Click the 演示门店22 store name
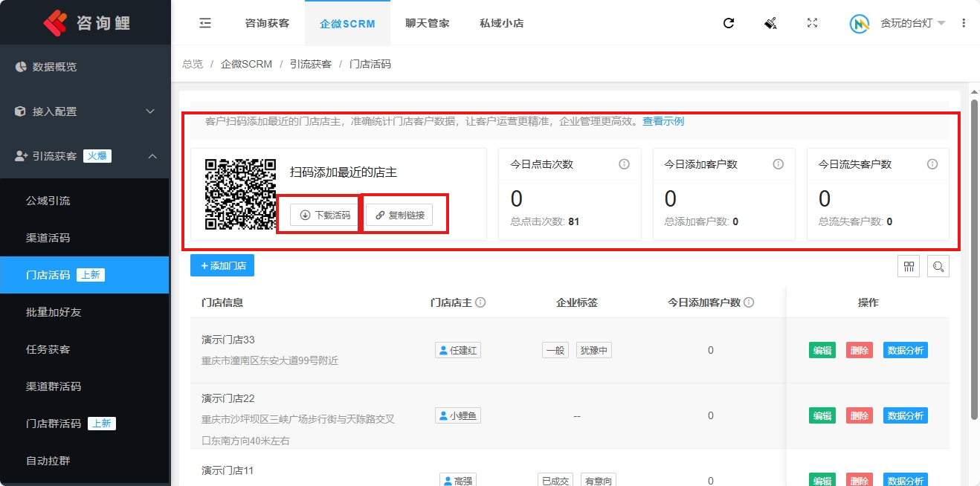Image resolution: width=980 pixels, height=486 pixels. (x=228, y=398)
